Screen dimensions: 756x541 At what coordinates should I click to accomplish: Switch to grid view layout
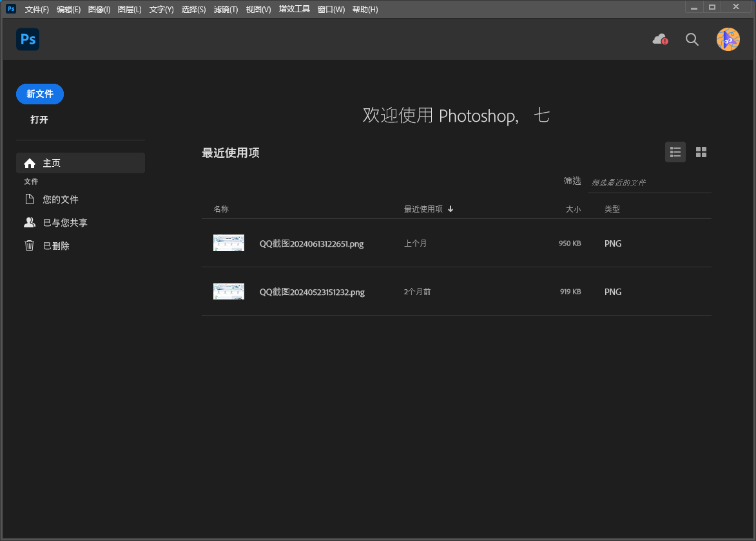point(701,152)
